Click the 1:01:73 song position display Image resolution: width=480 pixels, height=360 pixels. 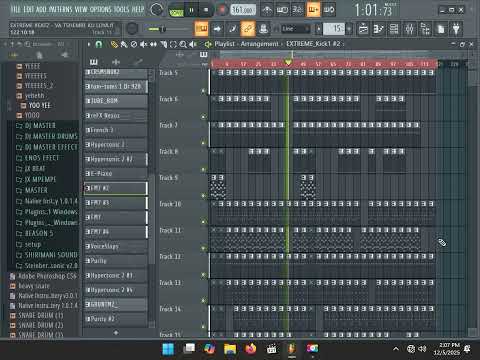[x=373, y=10]
